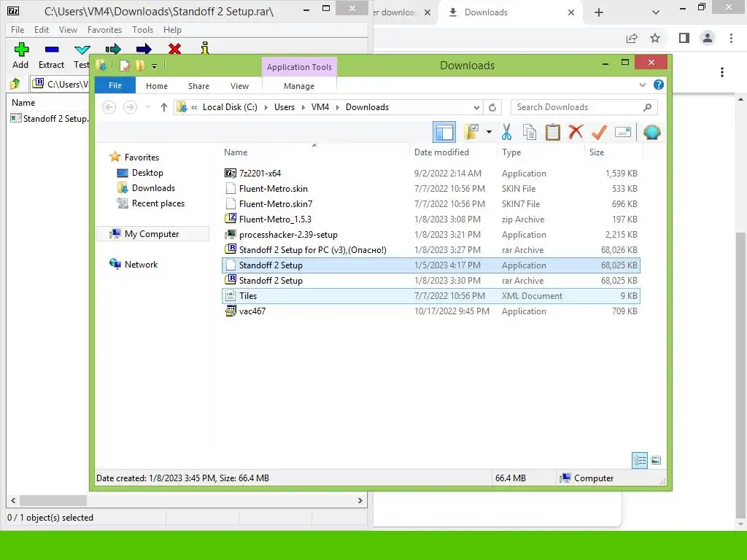Go up one folder in 7-Zip
Screen dimensions: 747x560
15,84
